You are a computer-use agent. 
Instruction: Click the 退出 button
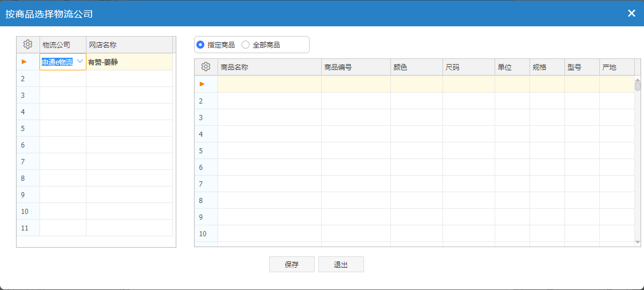(341, 264)
